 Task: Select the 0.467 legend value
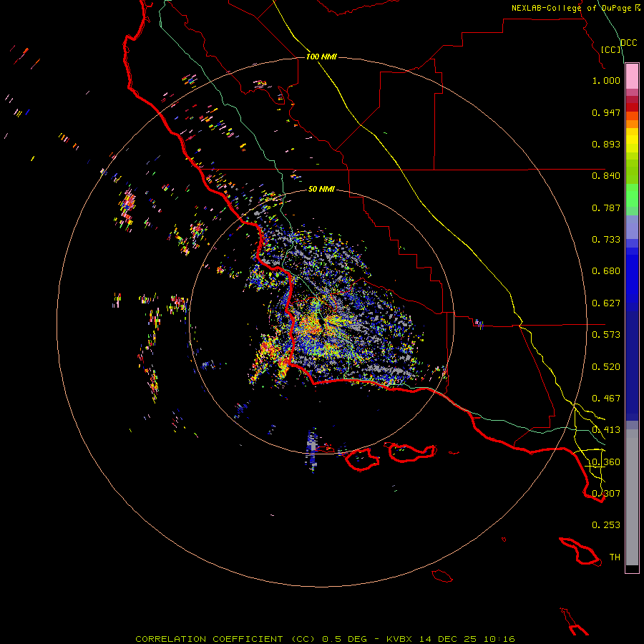tap(606, 399)
